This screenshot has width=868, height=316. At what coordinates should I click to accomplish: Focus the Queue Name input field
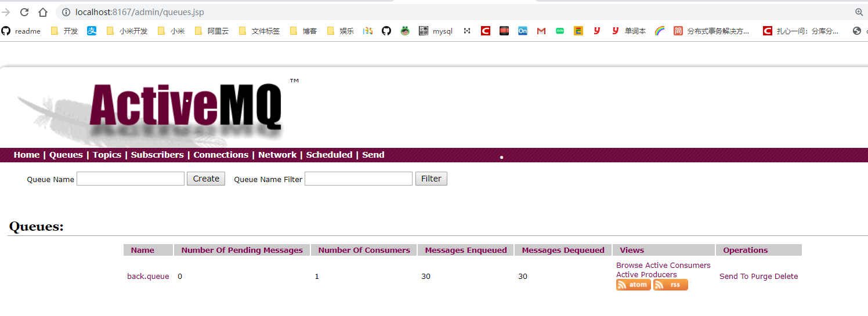coord(131,179)
